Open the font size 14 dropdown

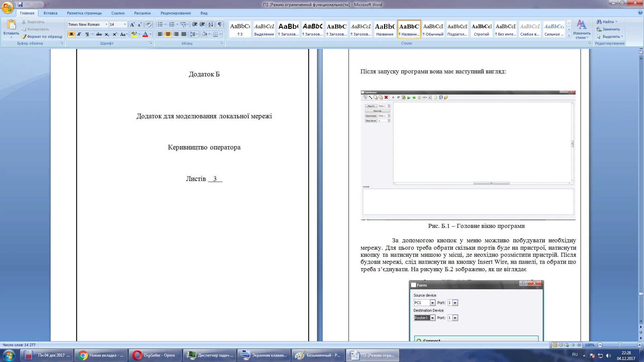[125, 24]
